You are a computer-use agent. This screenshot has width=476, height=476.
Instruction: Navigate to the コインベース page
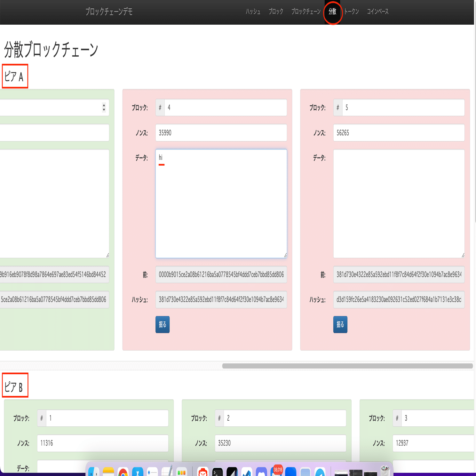(377, 12)
